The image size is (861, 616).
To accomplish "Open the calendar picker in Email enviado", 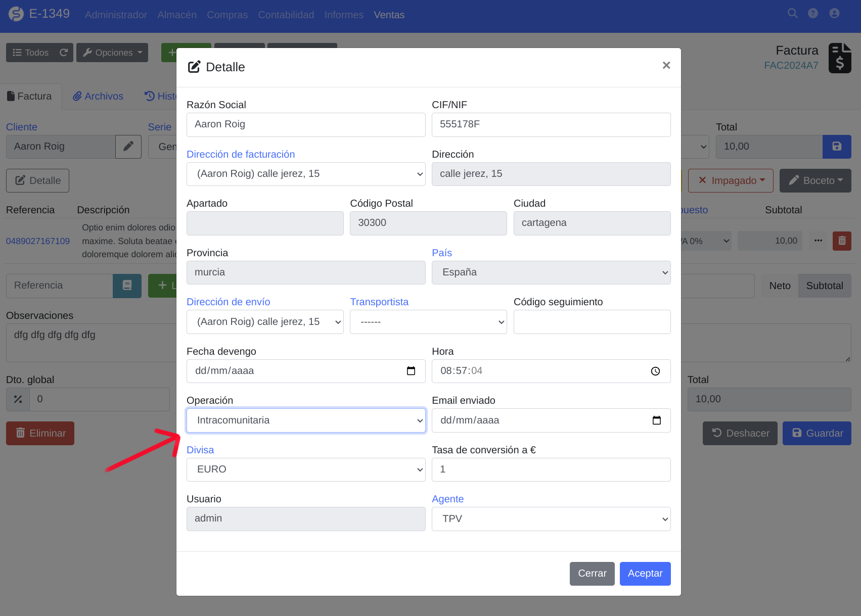I will click(656, 420).
